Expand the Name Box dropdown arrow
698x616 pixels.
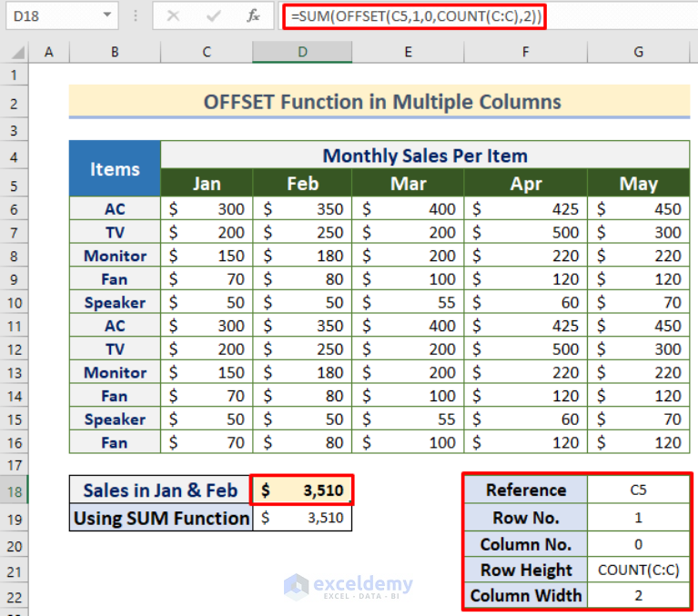(106, 15)
